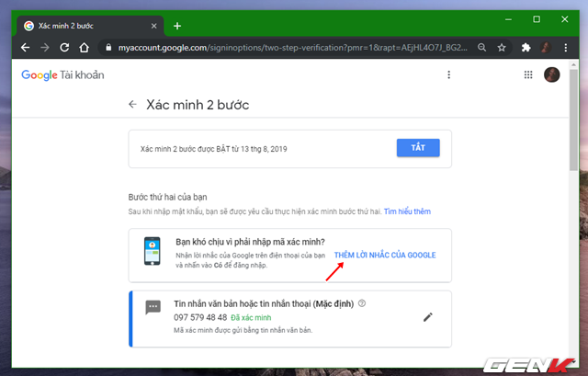Click the Đã xác minh status text
The height and width of the screenshot is (376, 588).
tap(251, 318)
